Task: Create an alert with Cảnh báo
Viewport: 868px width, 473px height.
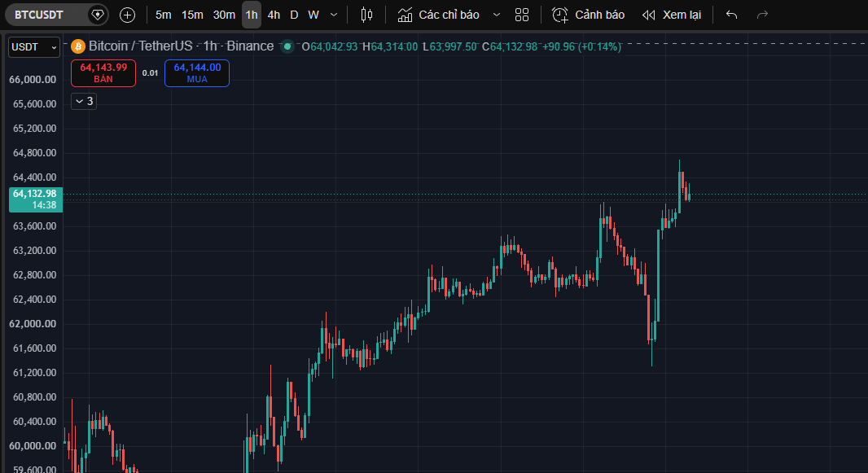Action: coord(589,15)
